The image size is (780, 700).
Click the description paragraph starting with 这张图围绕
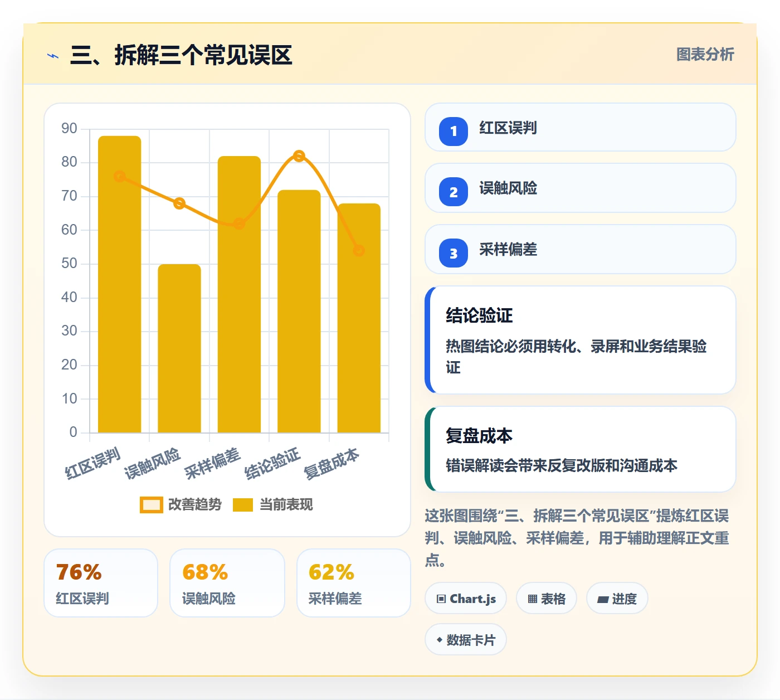[577, 538]
